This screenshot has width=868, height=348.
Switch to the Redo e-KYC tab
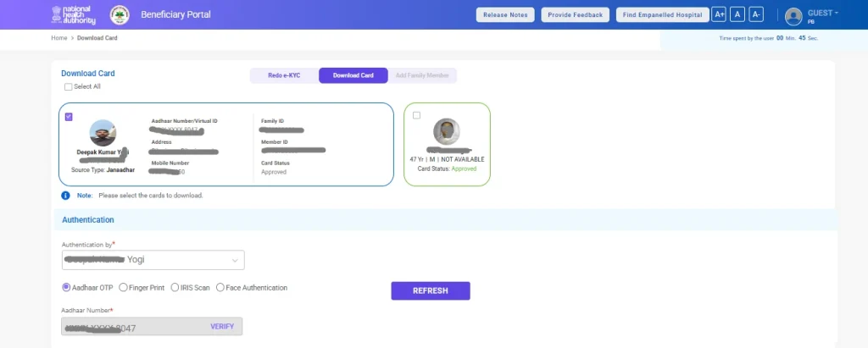[284, 75]
